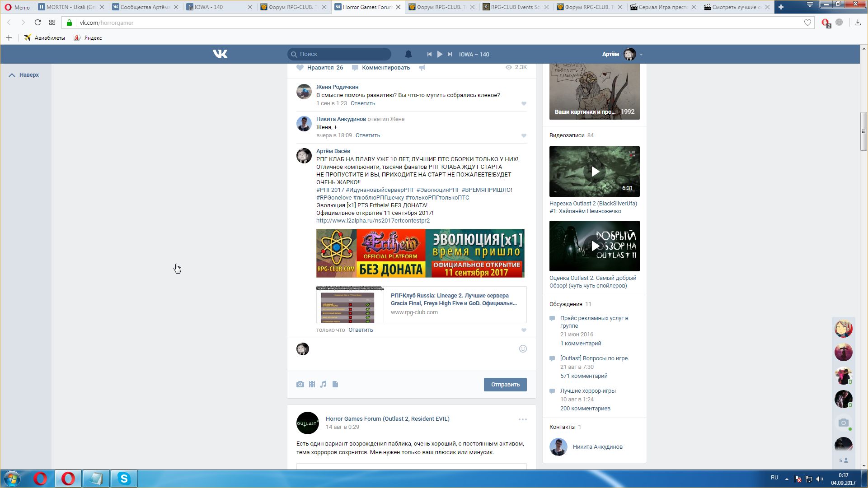Click volume icon in system tray

click(x=820, y=479)
